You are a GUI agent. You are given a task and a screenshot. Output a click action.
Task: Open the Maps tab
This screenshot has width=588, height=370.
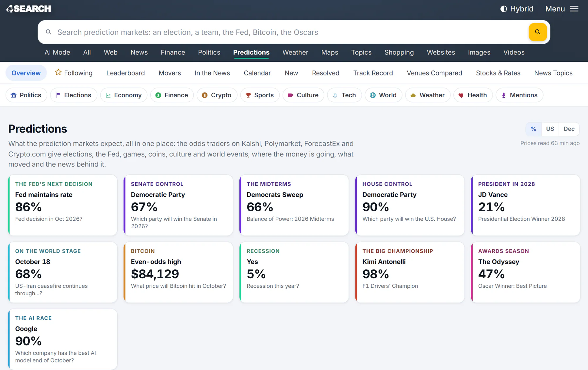(330, 52)
